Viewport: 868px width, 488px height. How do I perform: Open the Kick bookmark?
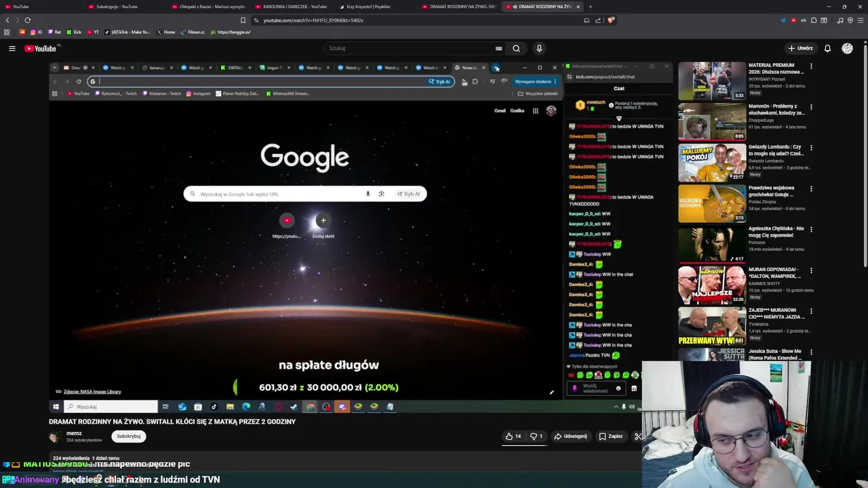click(75, 32)
